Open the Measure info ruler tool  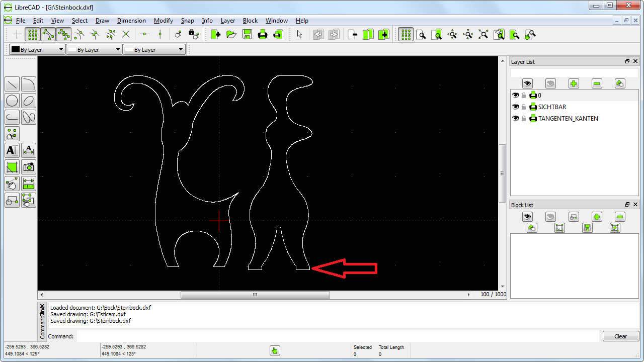[29, 184]
